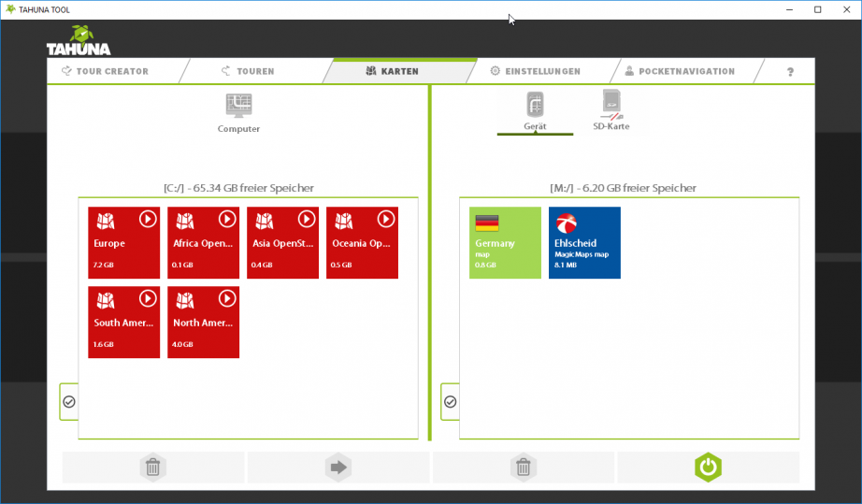Select the green Germany map tile
Viewport: 862px width, 504px height.
click(505, 243)
